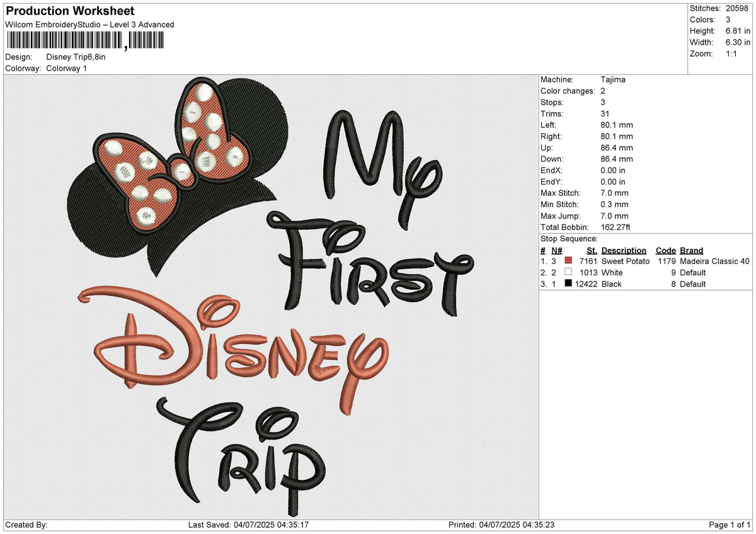Click the "Description" column header

coord(624,250)
